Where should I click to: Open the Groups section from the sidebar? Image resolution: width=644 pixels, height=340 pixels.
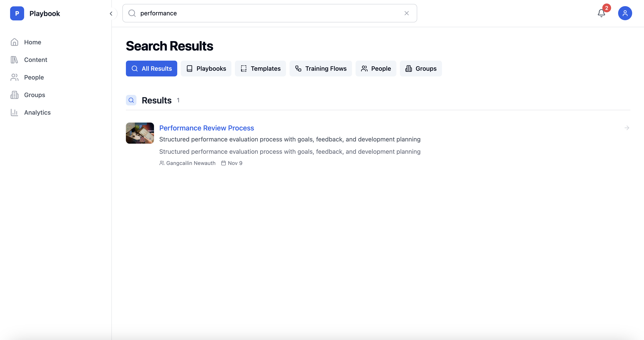pos(34,95)
